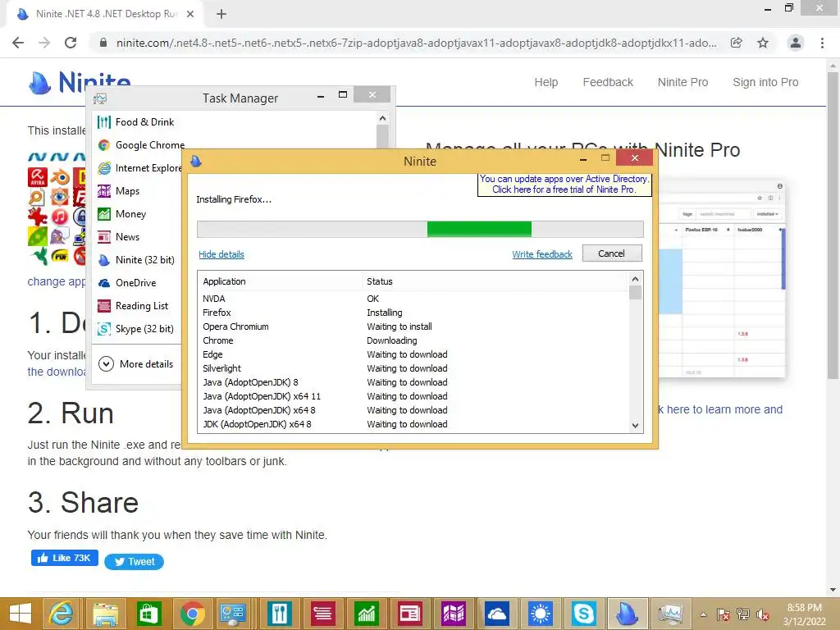Click the Facebook Like 73K button

(x=64, y=558)
